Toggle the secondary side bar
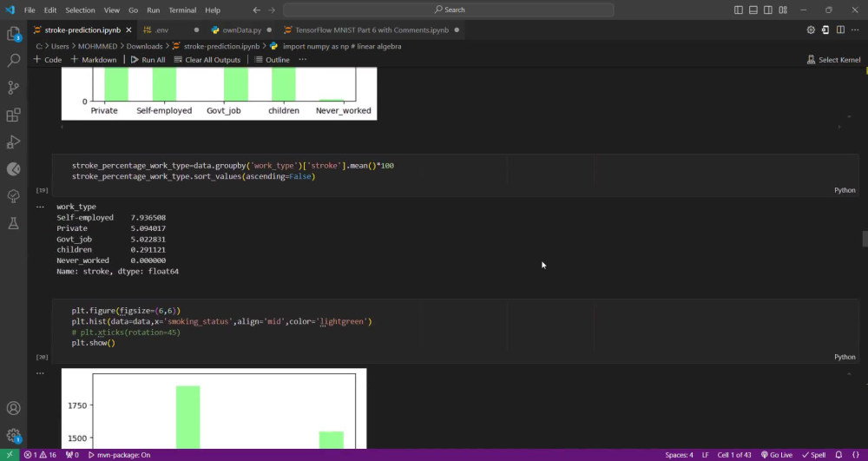This screenshot has width=868, height=461. [768, 10]
